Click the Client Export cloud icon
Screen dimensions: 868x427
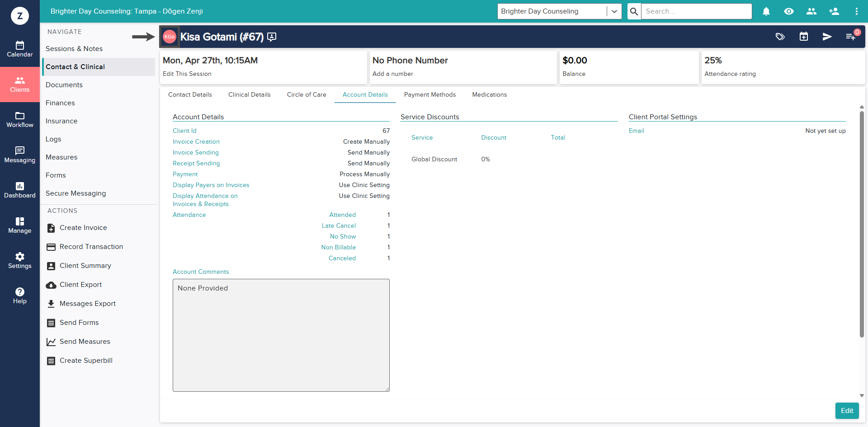51,285
